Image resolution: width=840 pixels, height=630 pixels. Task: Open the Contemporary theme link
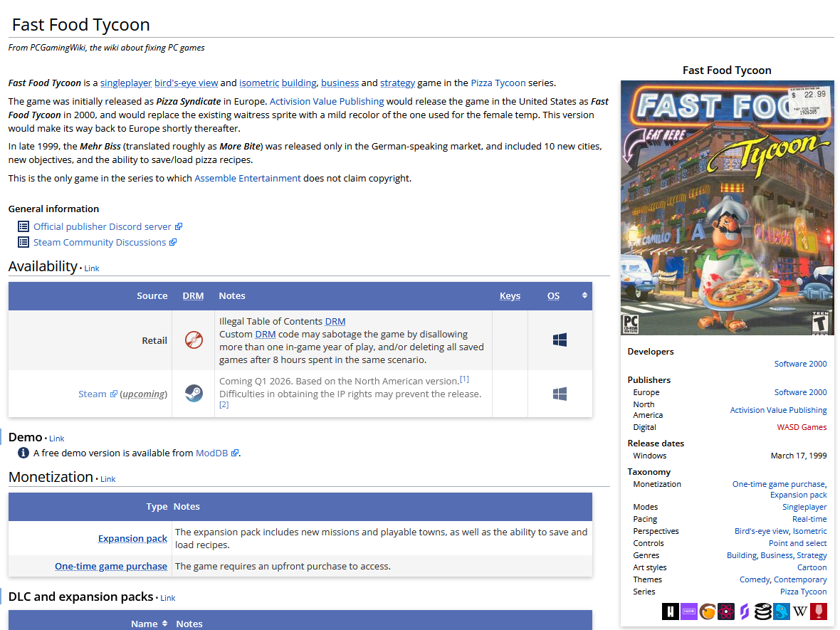[800, 579]
